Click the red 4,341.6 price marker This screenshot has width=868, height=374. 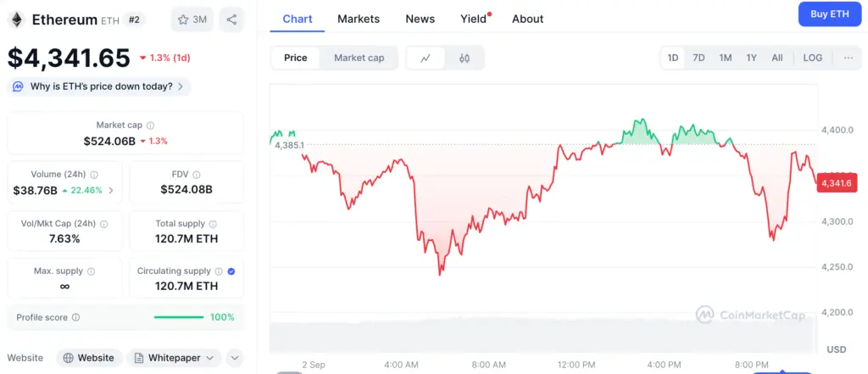click(x=837, y=183)
